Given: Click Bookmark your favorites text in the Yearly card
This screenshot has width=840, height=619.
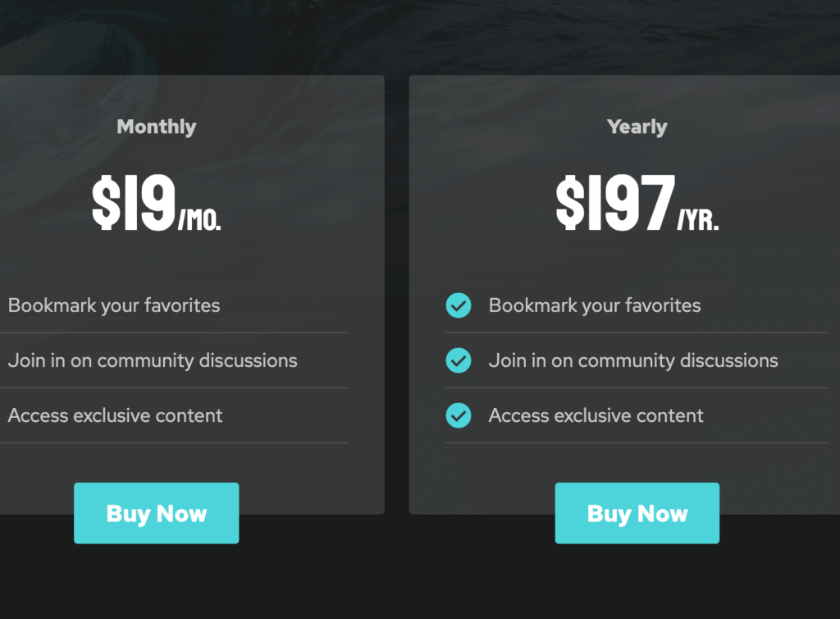Looking at the screenshot, I should [x=595, y=305].
